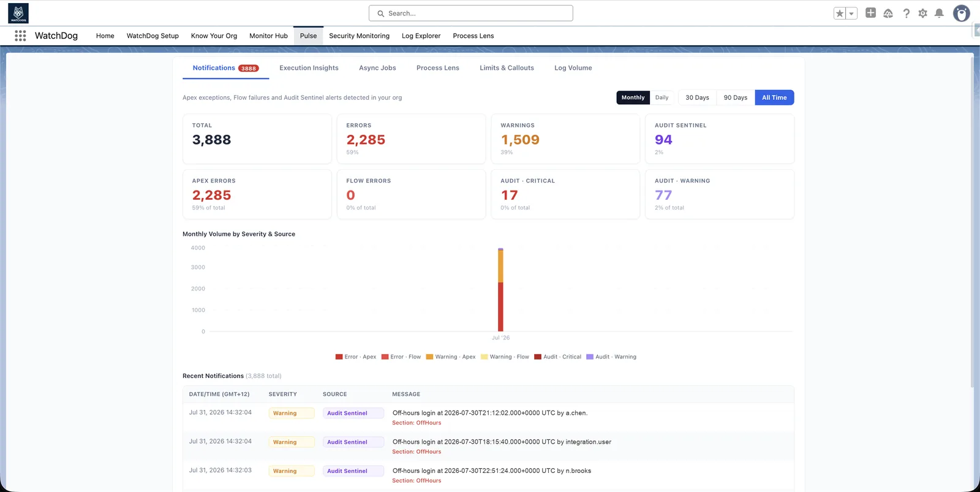Switch to the Execution Insights tab

[x=309, y=68]
